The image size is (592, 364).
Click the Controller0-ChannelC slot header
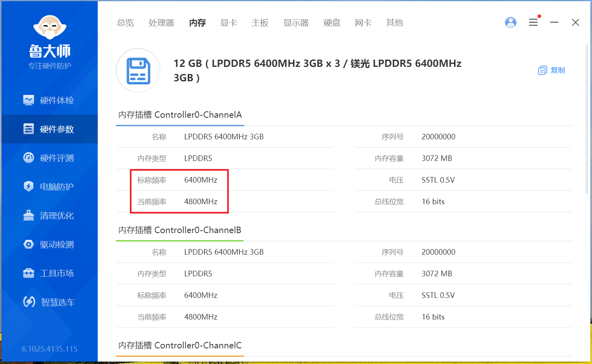[x=180, y=346]
